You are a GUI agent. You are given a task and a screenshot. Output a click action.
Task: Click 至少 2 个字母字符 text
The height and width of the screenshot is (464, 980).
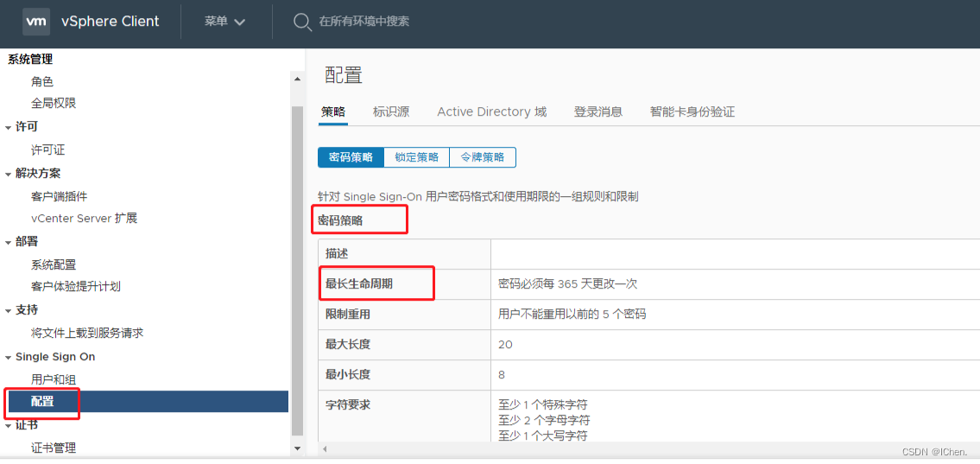pos(544,420)
